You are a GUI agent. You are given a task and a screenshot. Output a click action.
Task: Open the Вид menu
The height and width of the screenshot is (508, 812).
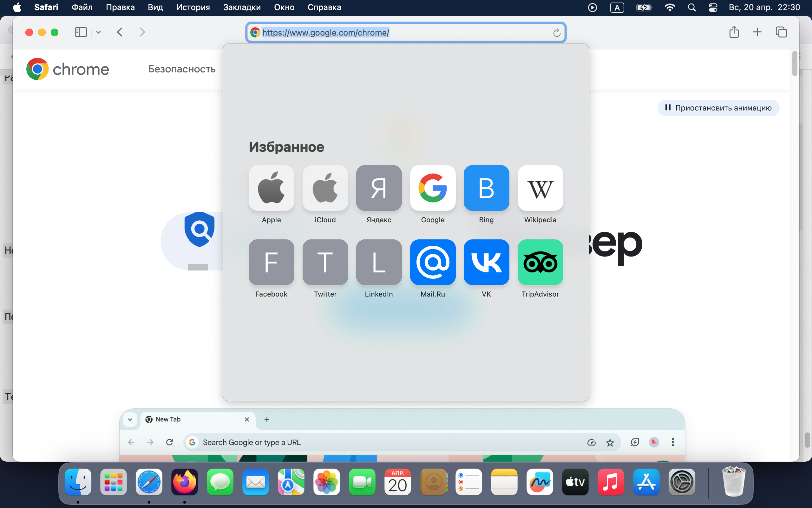point(155,7)
